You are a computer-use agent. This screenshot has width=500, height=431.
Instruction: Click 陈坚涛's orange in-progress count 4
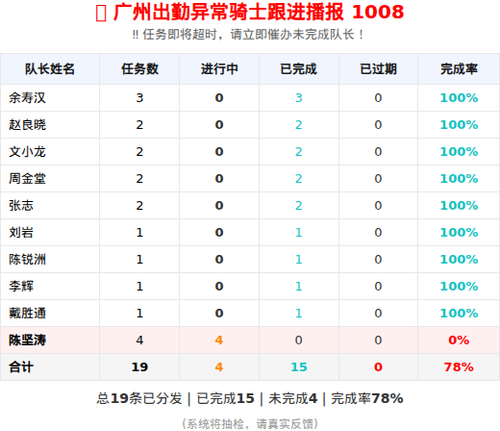point(219,340)
